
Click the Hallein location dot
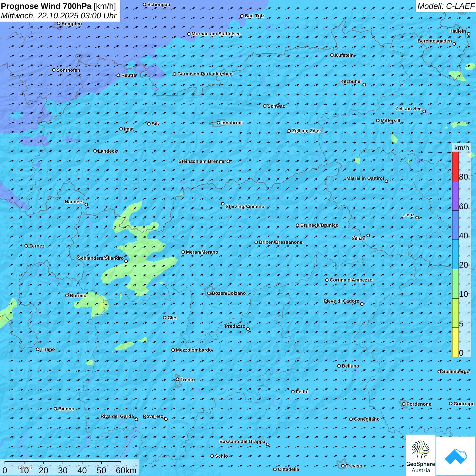[469, 34]
